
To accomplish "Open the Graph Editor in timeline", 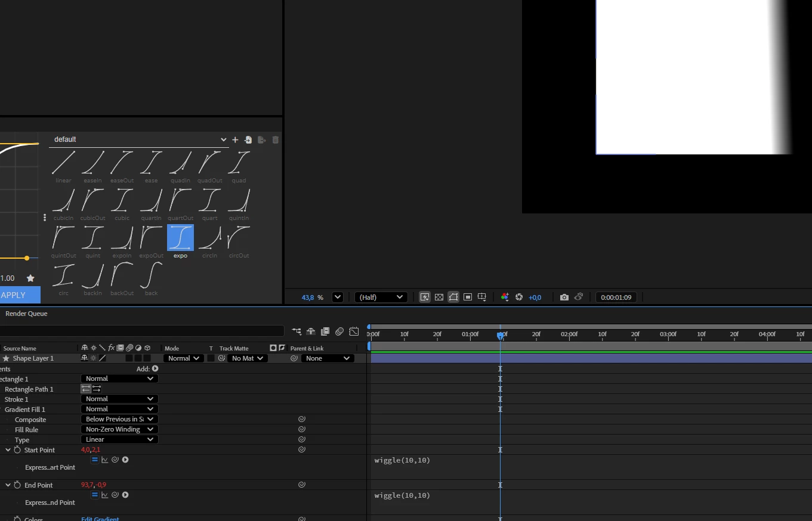I will pos(354,331).
